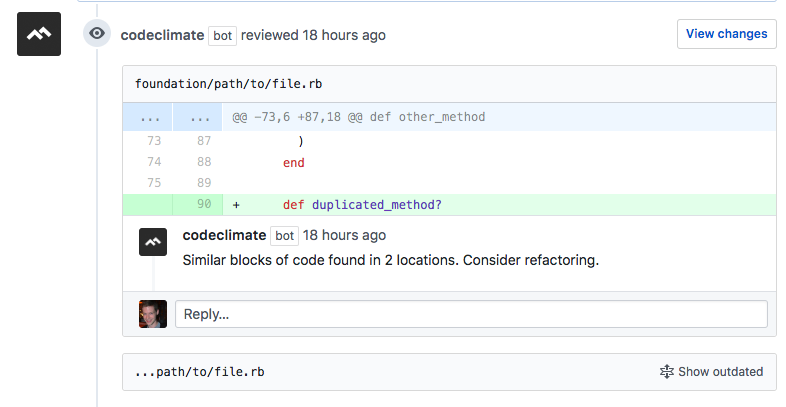Screen dimensions: 786x407
Task: Click the bot badge in the comment
Action: click(285, 236)
